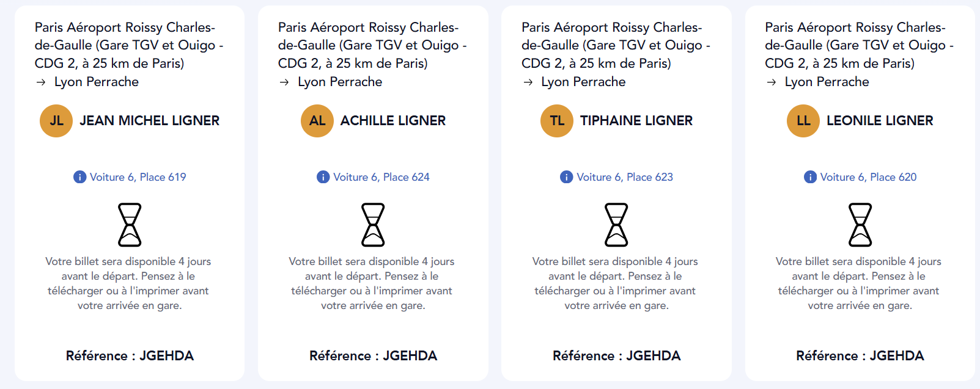Open the Voiture 6, Place 619 link
980x389 pixels.
point(138,177)
